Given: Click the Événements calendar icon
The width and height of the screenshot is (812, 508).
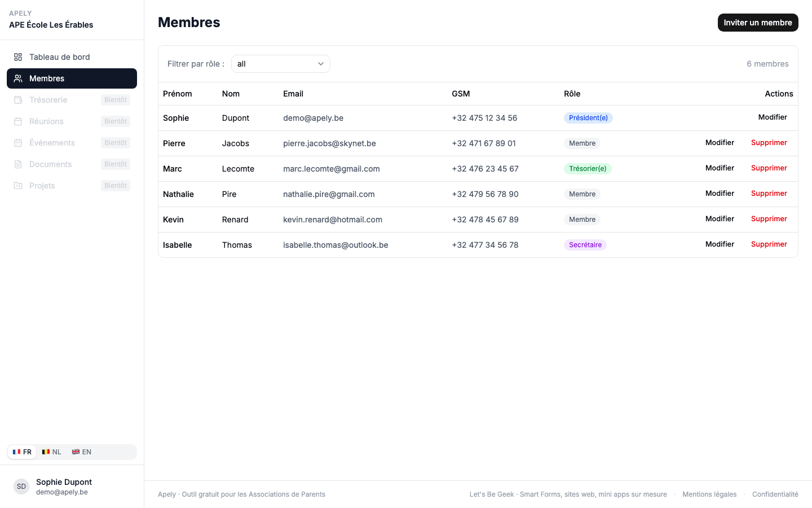Looking at the screenshot, I should [x=18, y=143].
